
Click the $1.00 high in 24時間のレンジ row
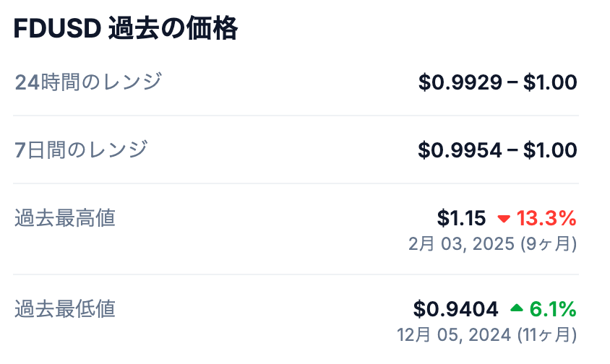[550, 82]
